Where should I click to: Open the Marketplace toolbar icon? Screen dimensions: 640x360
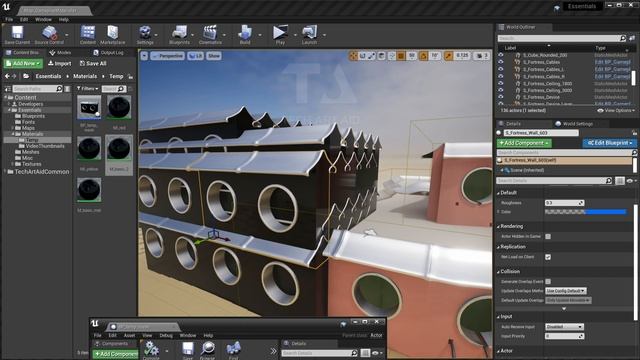point(113,34)
